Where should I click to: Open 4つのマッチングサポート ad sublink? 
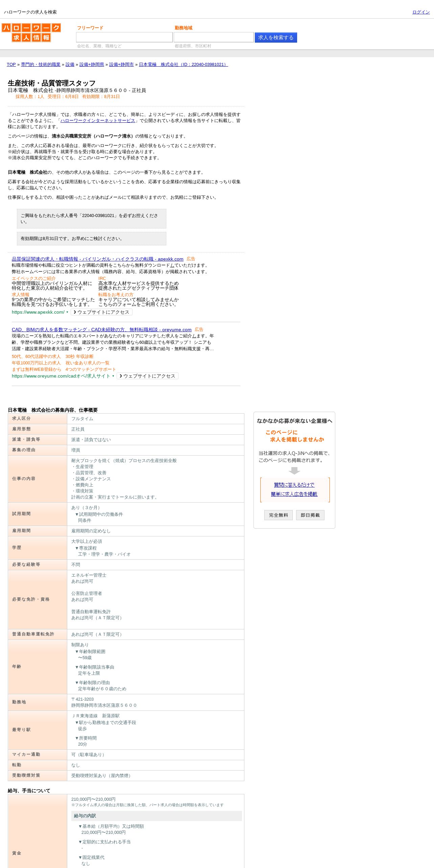[91, 369]
